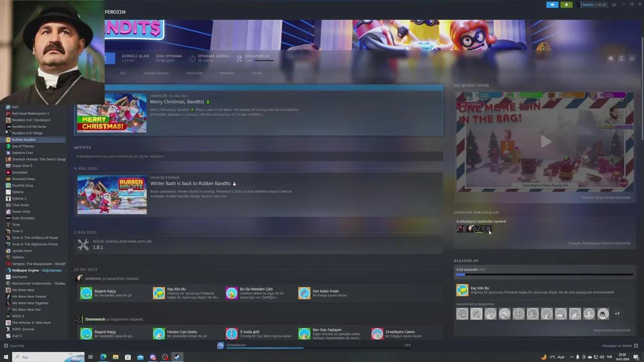Favorite Rubber Bandits with star icon
The height and width of the screenshot is (362, 644).
tap(632, 58)
